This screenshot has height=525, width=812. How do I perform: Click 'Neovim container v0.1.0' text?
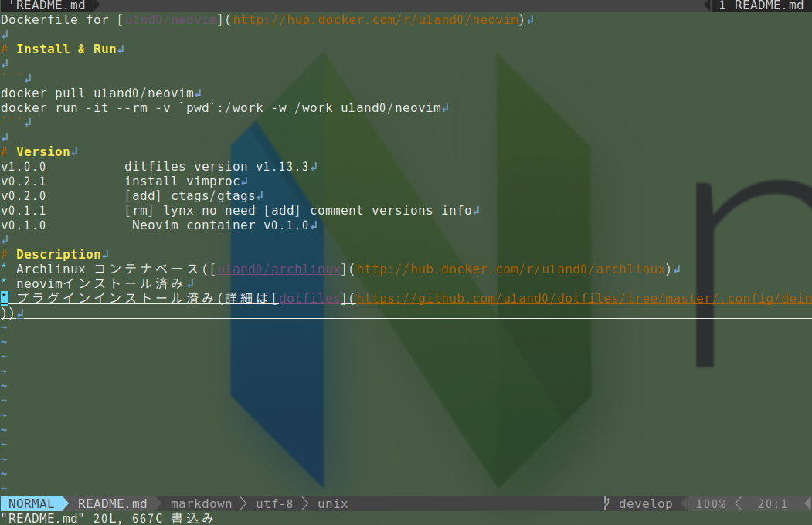[x=221, y=225]
